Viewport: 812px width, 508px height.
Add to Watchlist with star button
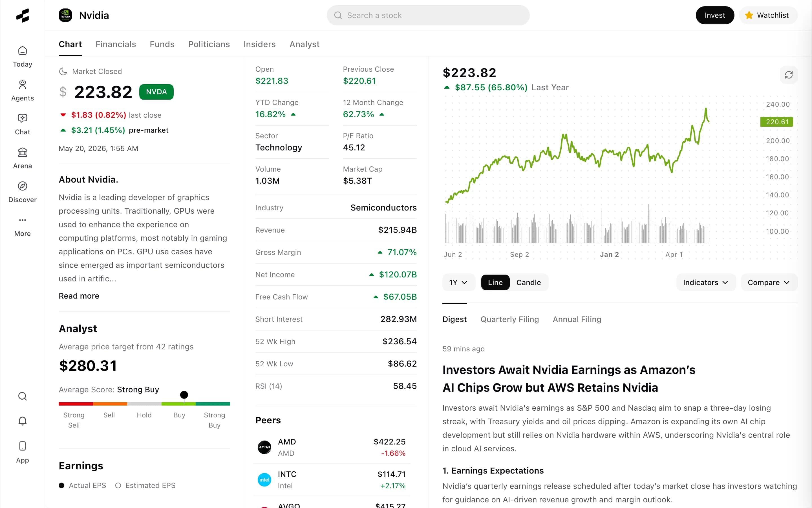(768, 15)
